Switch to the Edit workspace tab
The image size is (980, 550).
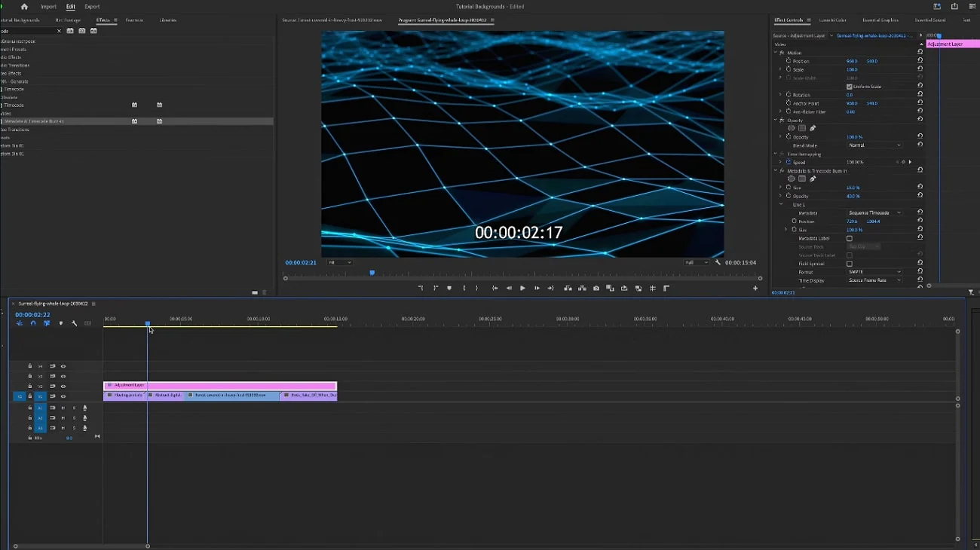(x=70, y=6)
